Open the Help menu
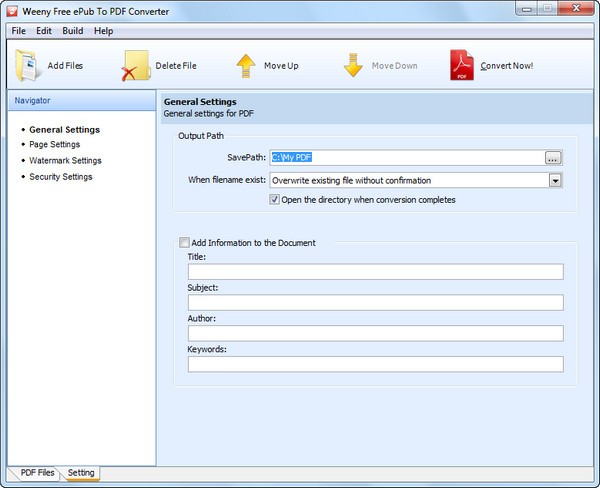Viewport: 600px width, 488px height. pyautogui.click(x=103, y=31)
